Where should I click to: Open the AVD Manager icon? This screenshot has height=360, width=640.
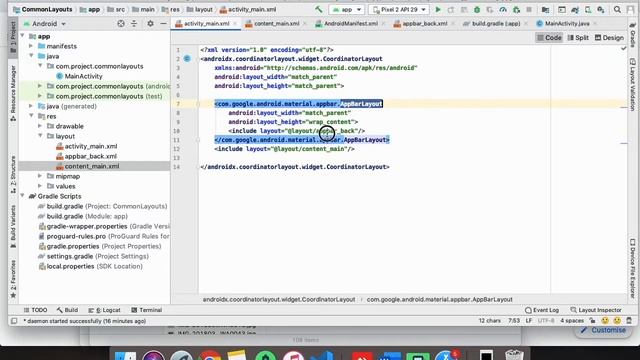coord(588,9)
